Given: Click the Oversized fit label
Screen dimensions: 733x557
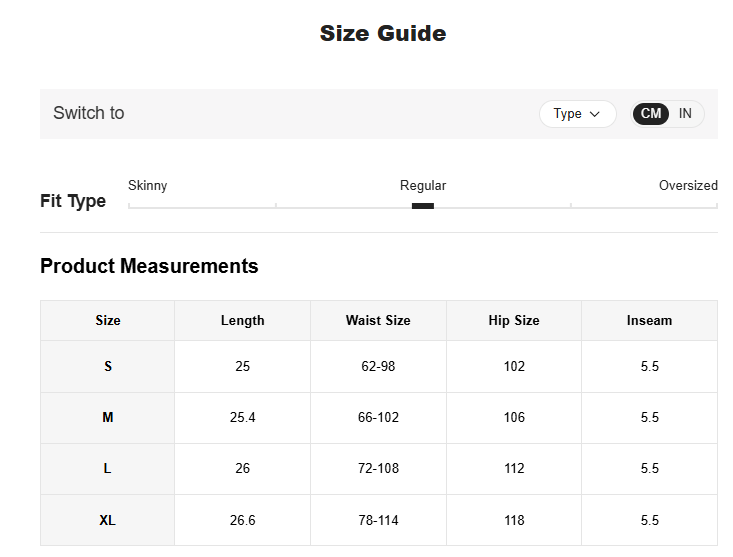Looking at the screenshot, I should 688,186.
